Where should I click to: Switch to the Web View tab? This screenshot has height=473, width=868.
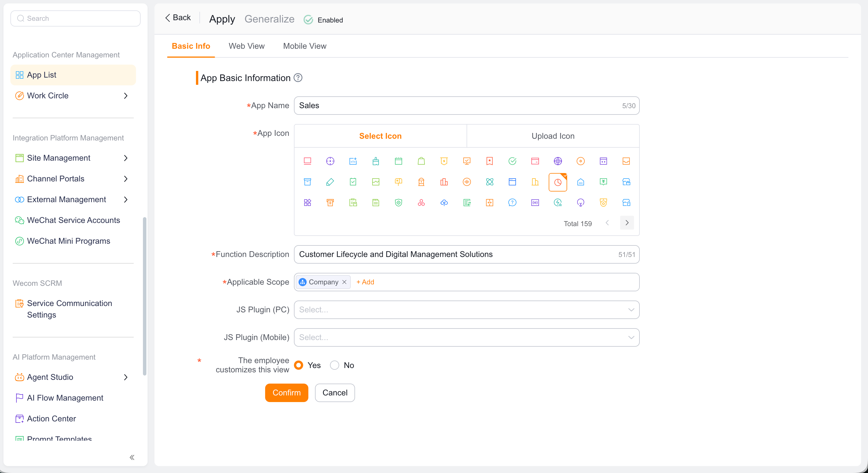[x=246, y=46]
